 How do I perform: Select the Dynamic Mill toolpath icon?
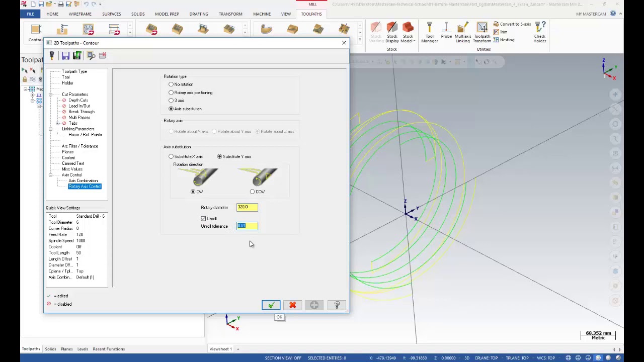click(89, 30)
